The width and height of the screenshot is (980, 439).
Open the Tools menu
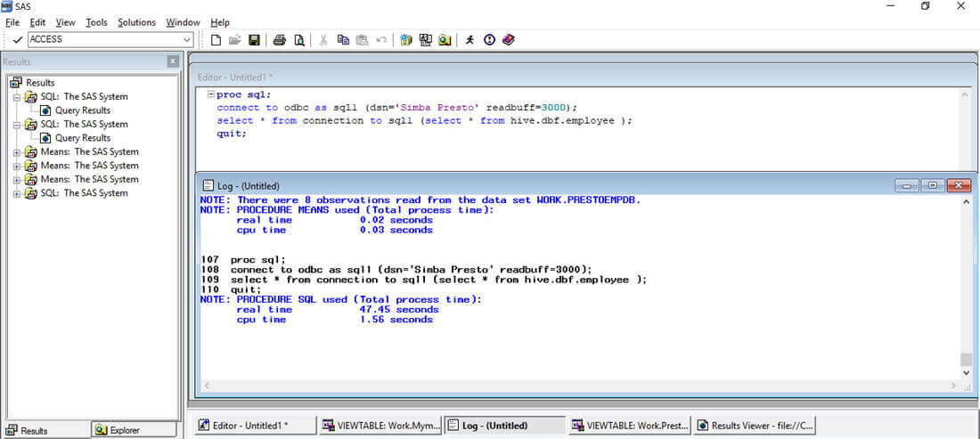[96, 22]
